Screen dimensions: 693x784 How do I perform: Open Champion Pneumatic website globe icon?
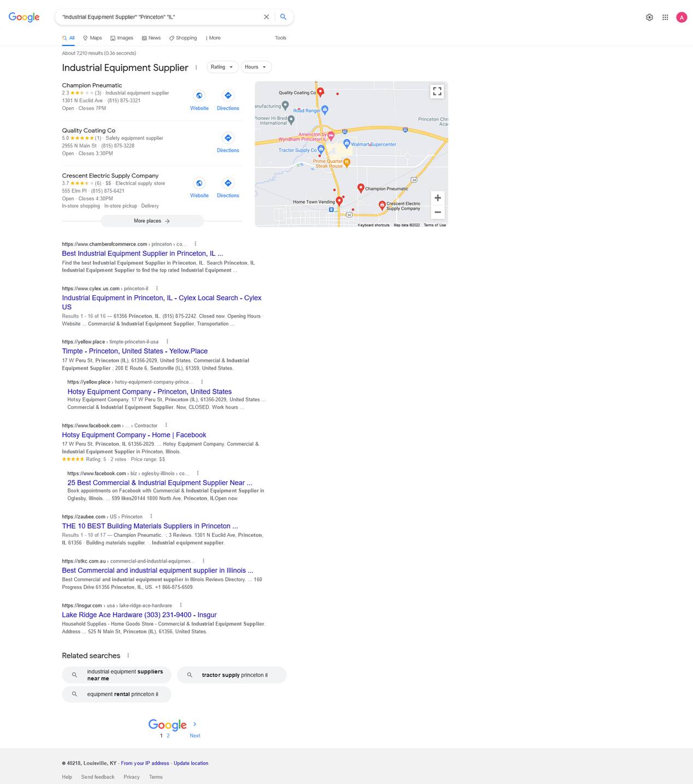[199, 96]
